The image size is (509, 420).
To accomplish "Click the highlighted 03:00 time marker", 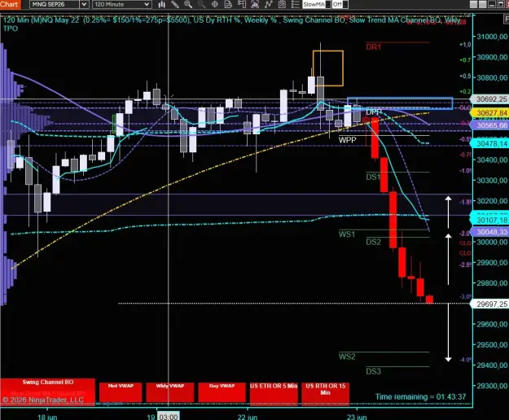I will 168,416.
